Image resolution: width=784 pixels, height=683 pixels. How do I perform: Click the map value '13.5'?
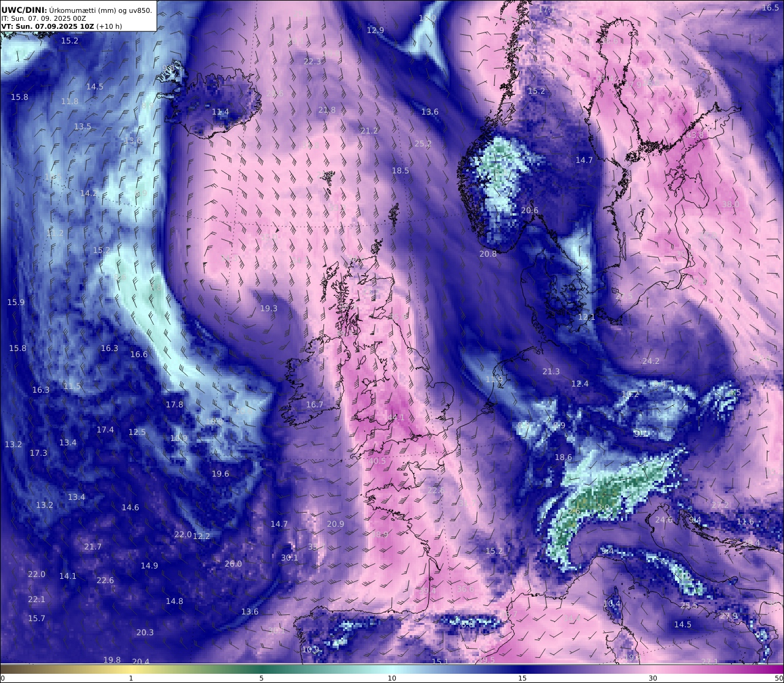click(x=83, y=126)
